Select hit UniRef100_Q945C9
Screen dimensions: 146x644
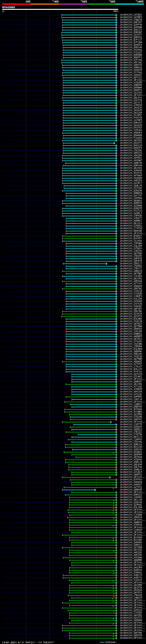pos(131,45)
